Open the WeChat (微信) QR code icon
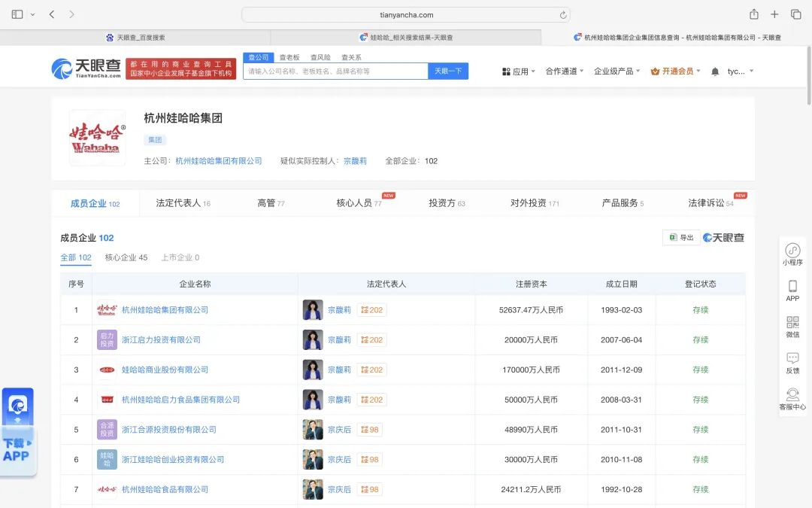 point(792,327)
